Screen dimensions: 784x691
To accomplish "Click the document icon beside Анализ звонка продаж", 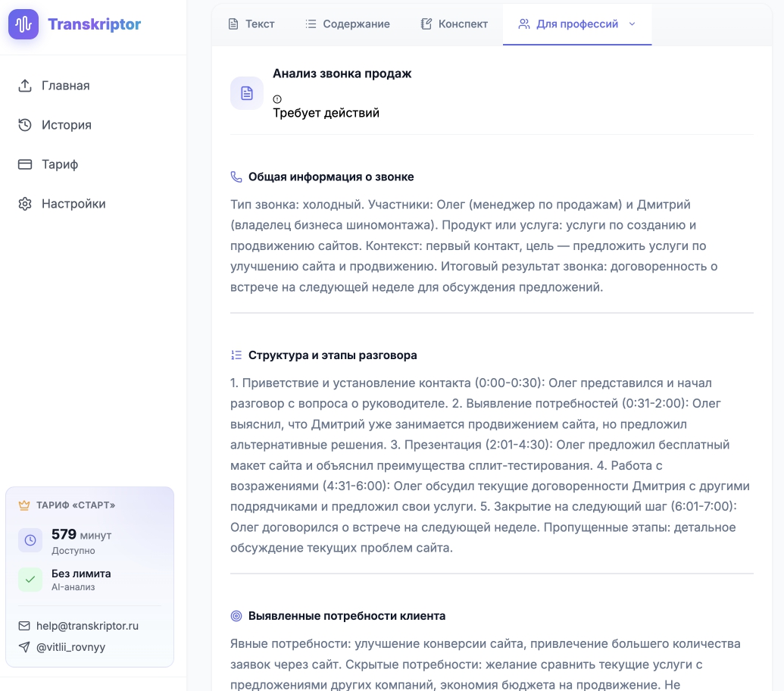I will click(x=246, y=92).
